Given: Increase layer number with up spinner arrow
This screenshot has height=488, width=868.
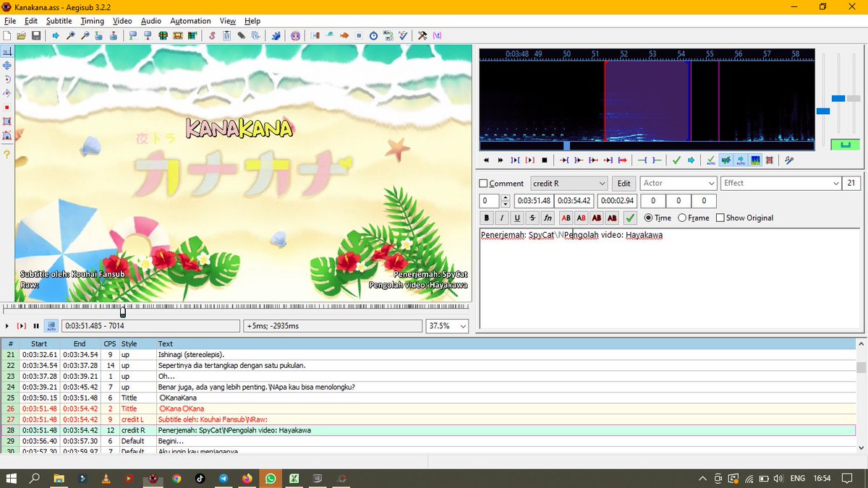Looking at the screenshot, I should pos(504,197).
